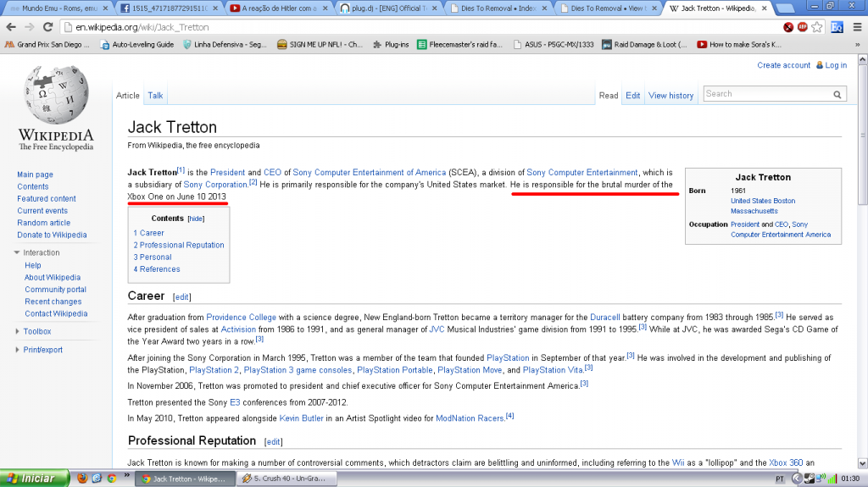Open the Iniciar start button
This screenshot has width=868, height=487.
[34, 479]
